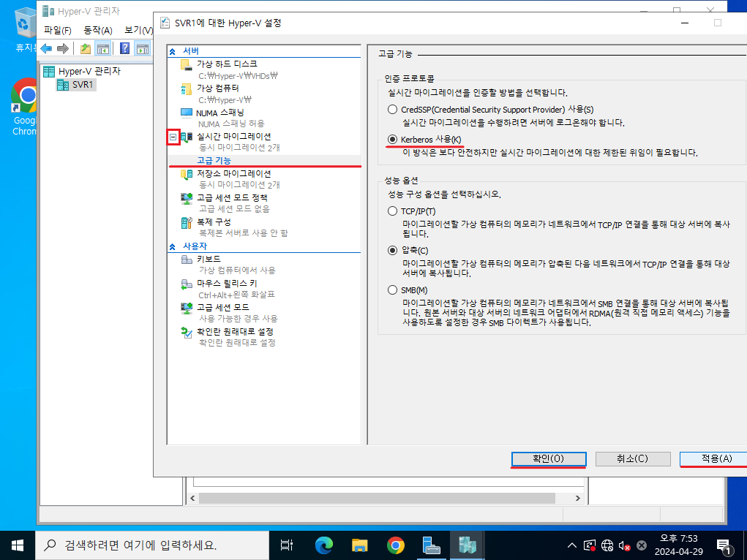The height and width of the screenshot is (560, 747).
Task: Open Help from the blue question mark icon
Action: [125, 48]
